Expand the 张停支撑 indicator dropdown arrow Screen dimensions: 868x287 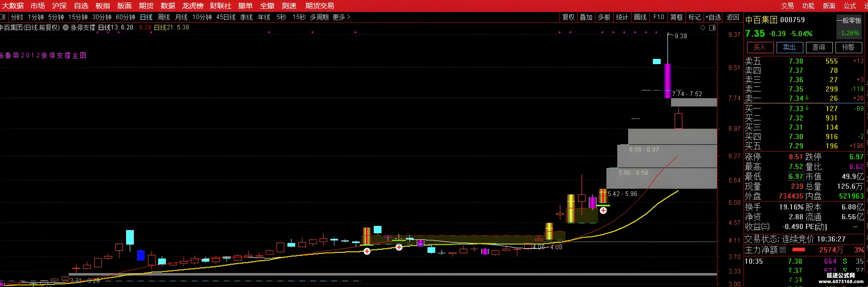[66, 28]
